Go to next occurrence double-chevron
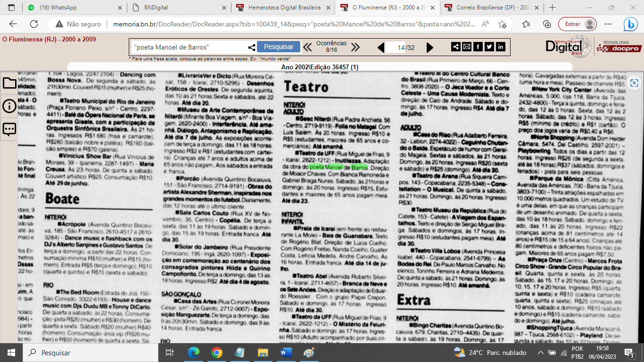This screenshot has width=644, height=362. tap(355, 47)
